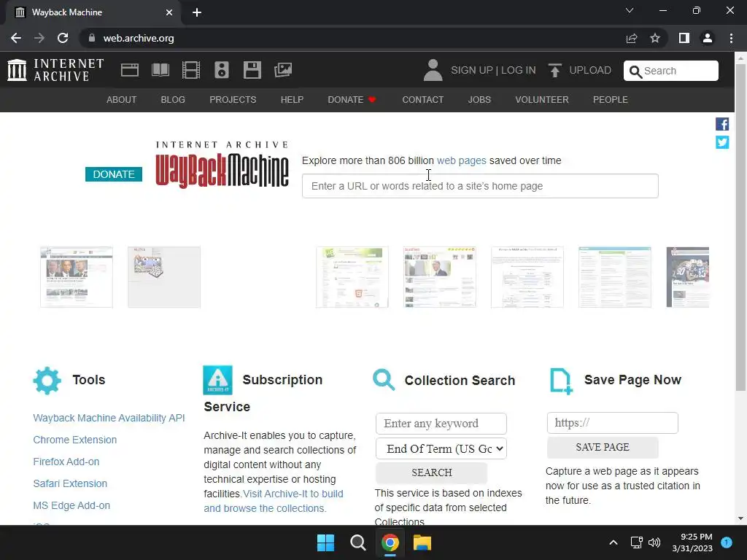Focus the Wayback Machine URL input field

pos(480,186)
